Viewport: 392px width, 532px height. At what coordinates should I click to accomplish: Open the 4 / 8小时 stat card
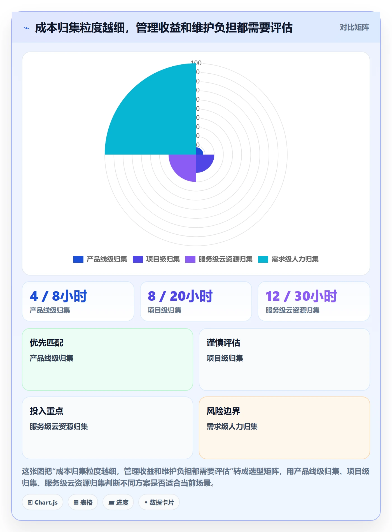click(78, 301)
